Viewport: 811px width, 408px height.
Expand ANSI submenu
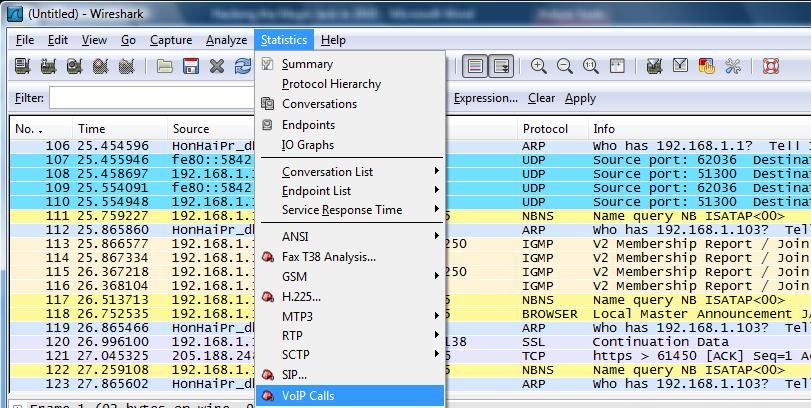point(350,237)
